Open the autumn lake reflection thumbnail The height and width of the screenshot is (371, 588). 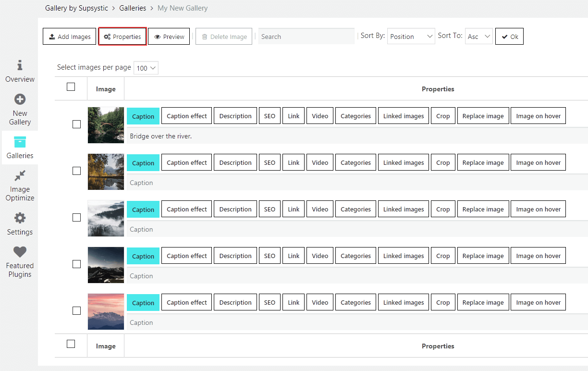[106, 172]
